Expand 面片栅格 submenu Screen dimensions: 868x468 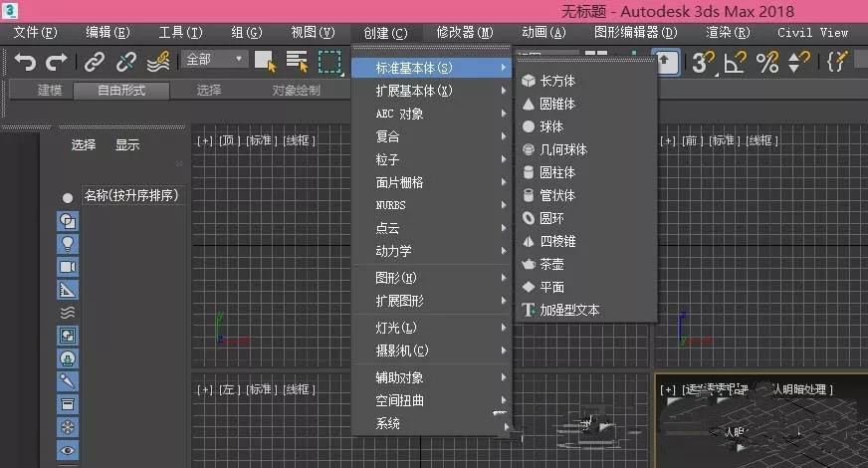pyautogui.click(x=432, y=182)
